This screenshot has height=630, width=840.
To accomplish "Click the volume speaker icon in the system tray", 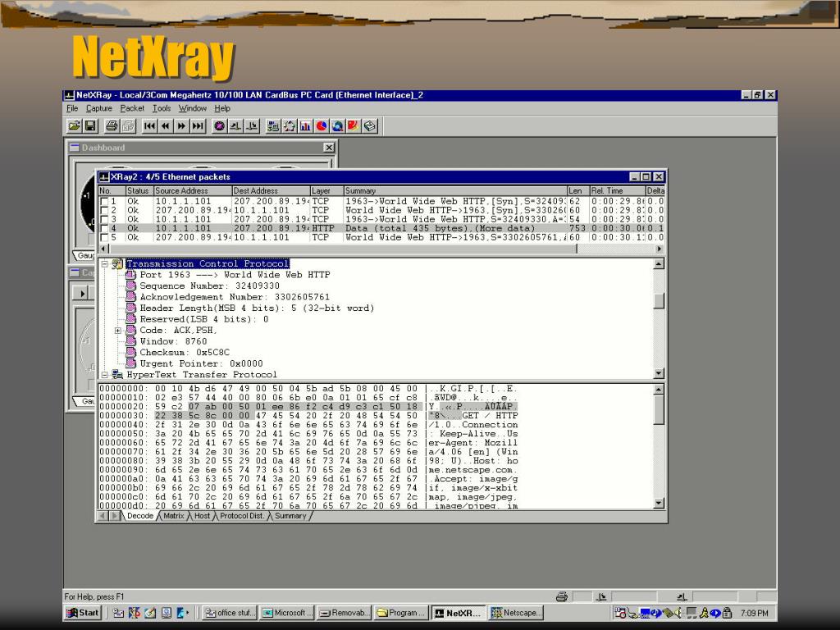I will click(x=679, y=613).
